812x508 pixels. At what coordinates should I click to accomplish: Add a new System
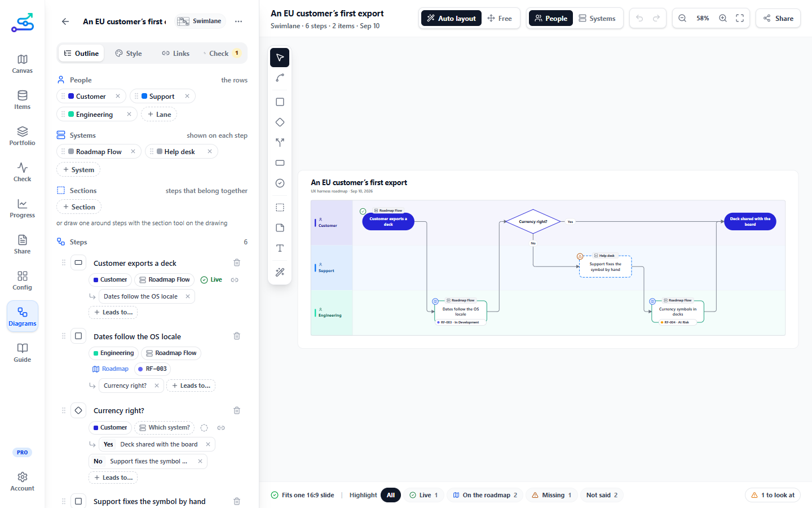[x=78, y=170]
